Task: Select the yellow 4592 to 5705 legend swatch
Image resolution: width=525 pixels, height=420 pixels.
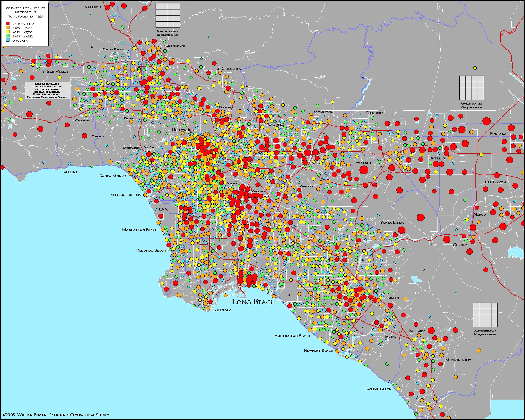Action: [x=8, y=32]
